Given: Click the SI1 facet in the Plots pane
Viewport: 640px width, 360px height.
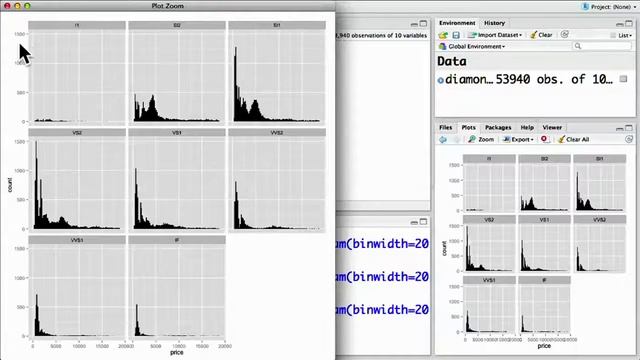Looking at the screenshot, I should [x=599, y=183].
